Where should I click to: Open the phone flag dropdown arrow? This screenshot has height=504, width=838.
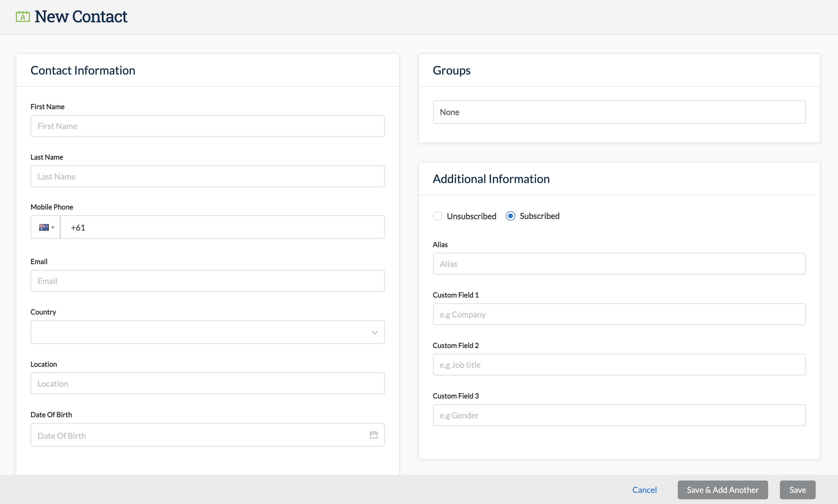(53, 228)
